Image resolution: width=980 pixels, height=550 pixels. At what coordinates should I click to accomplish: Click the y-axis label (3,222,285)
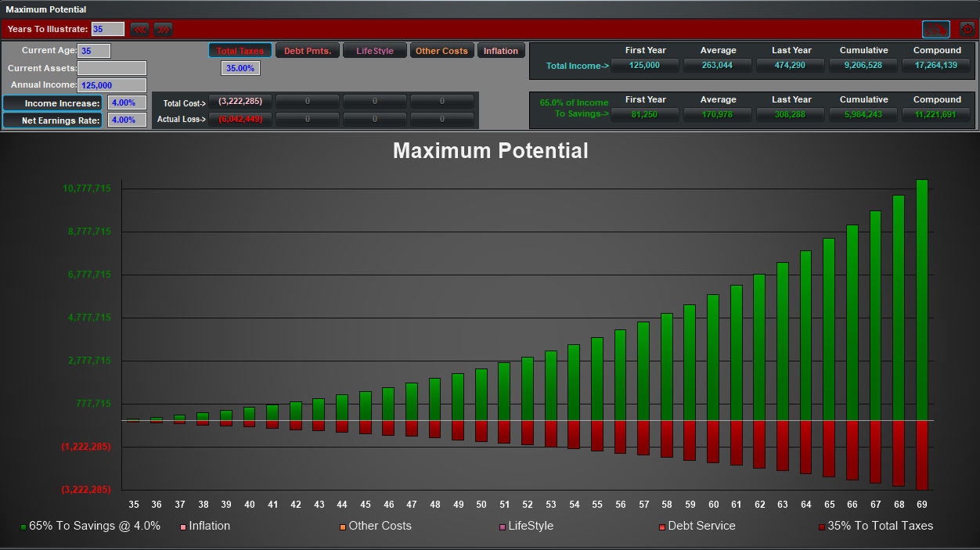click(86, 489)
